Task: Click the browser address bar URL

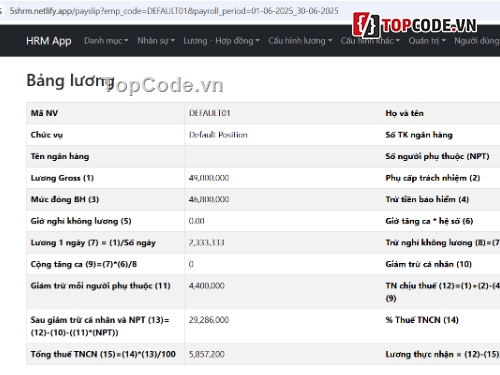Action: pos(174,11)
